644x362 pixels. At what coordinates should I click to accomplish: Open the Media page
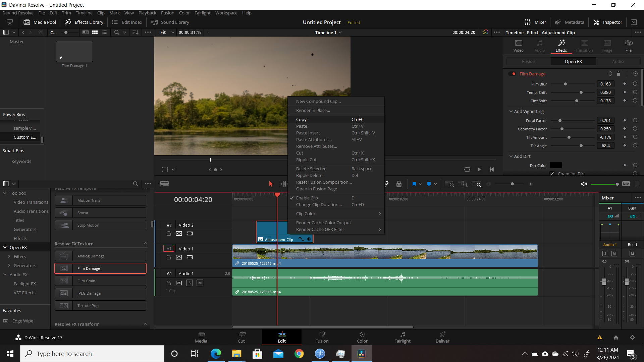(x=201, y=337)
